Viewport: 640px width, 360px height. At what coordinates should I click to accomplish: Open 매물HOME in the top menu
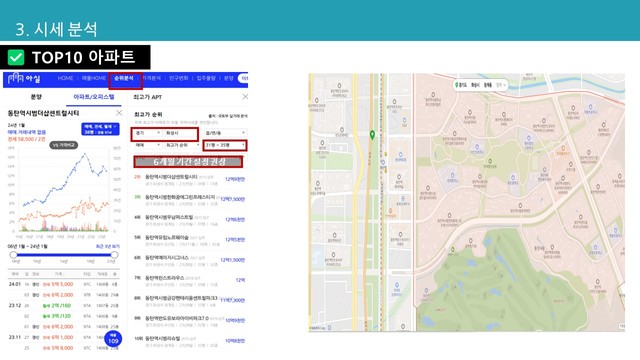(x=93, y=78)
